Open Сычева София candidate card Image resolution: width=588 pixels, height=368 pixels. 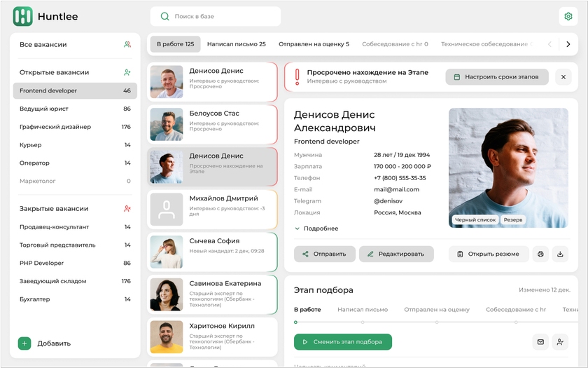(x=212, y=252)
